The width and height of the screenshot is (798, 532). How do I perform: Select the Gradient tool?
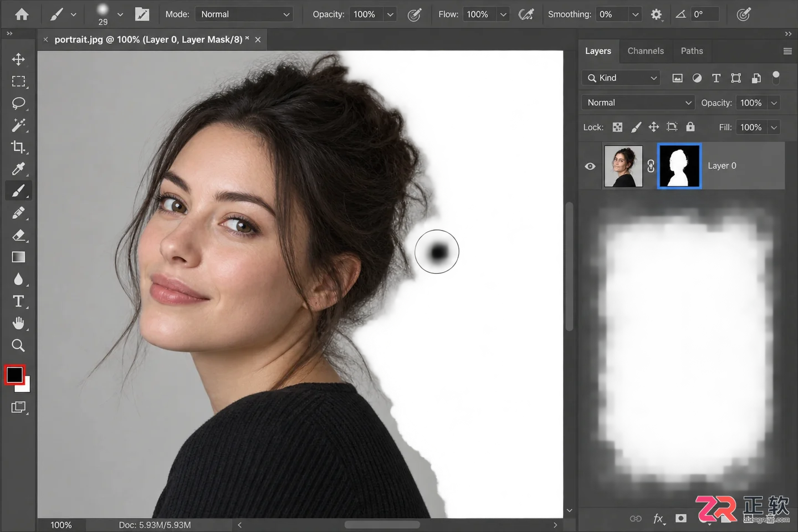[18, 257]
